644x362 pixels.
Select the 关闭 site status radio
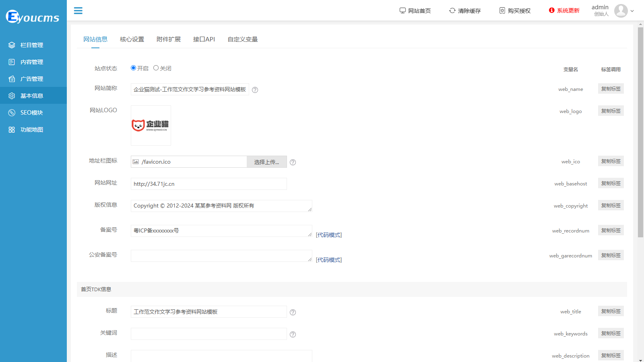(x=156, y=68)
